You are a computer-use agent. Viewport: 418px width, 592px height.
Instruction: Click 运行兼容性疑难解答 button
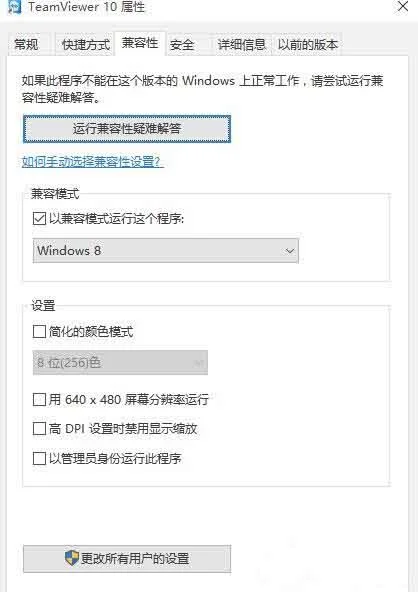tap(127, 129)
